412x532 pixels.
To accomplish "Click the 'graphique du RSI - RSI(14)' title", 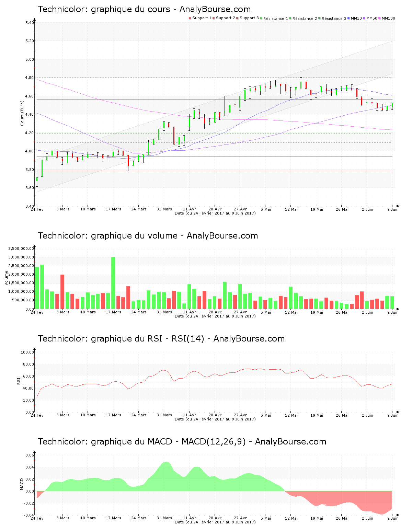I will point(161,339).
